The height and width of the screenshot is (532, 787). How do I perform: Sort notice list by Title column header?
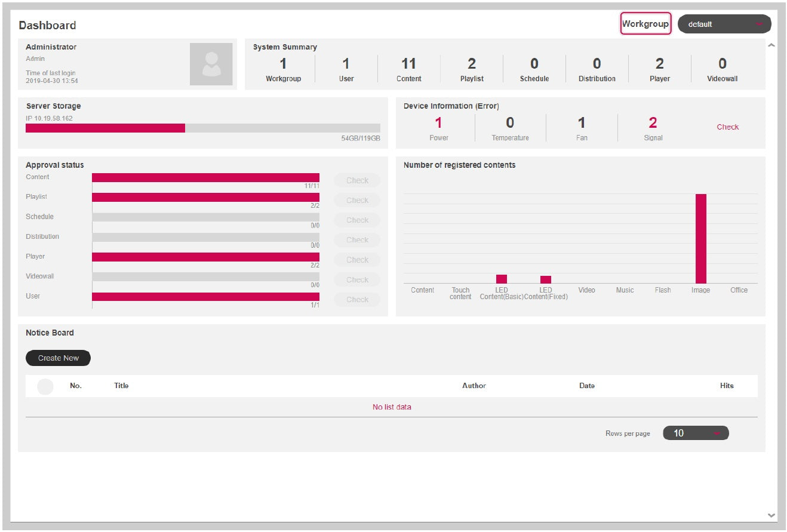[121, 386]
